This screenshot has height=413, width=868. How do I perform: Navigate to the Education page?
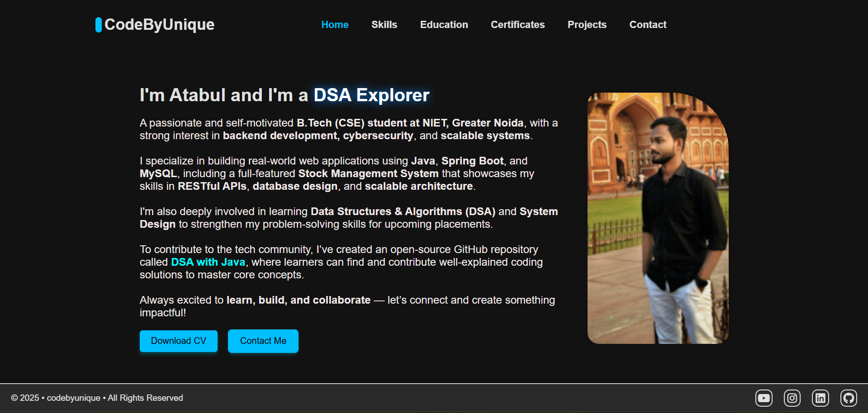444,25
